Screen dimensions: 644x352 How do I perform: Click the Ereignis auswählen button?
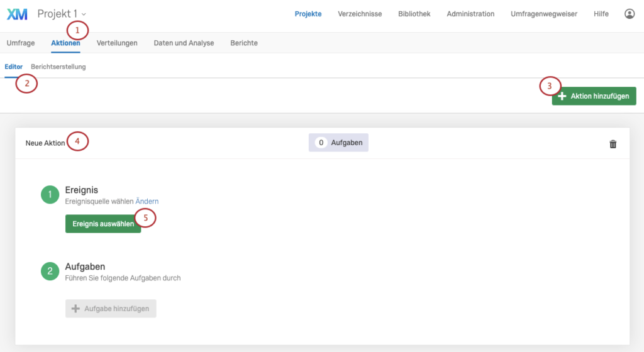point(103,224)
